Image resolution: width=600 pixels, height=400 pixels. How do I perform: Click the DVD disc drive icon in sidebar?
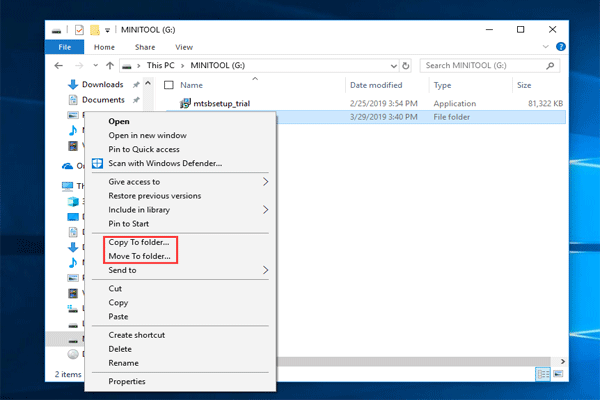click(x=73, y=354)
